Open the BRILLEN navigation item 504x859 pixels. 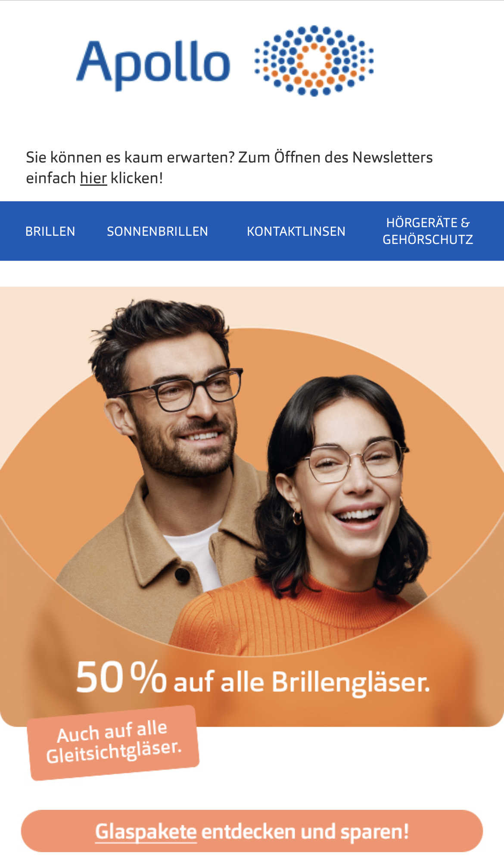[x=50, y=231]
